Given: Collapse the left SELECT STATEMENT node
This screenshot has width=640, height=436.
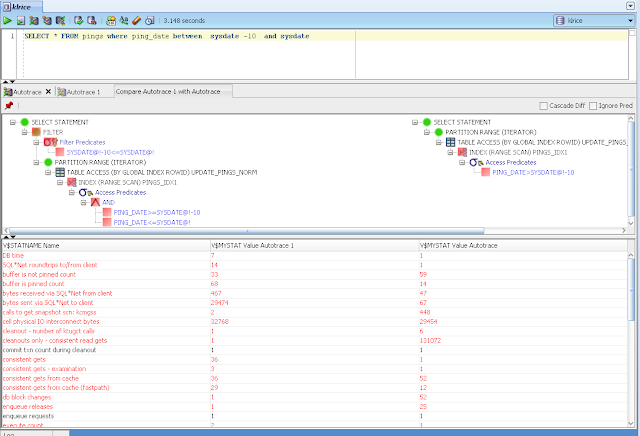Looking at the screenshot, I should [x=13, y=122].
